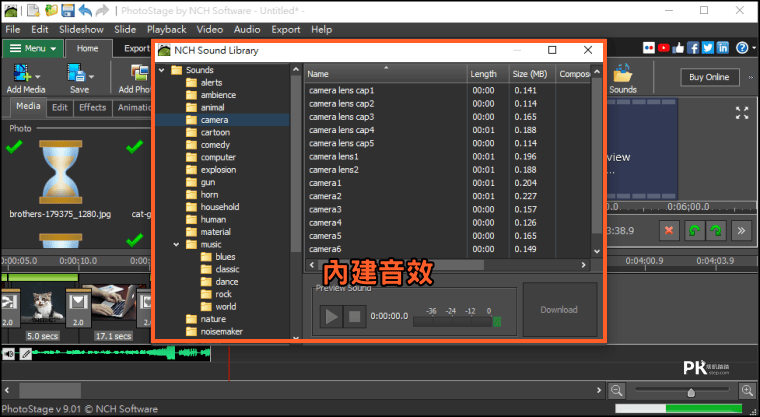Mute the audio track speaker icon
This screenshot has width=760, height=417.
[8, 354]
